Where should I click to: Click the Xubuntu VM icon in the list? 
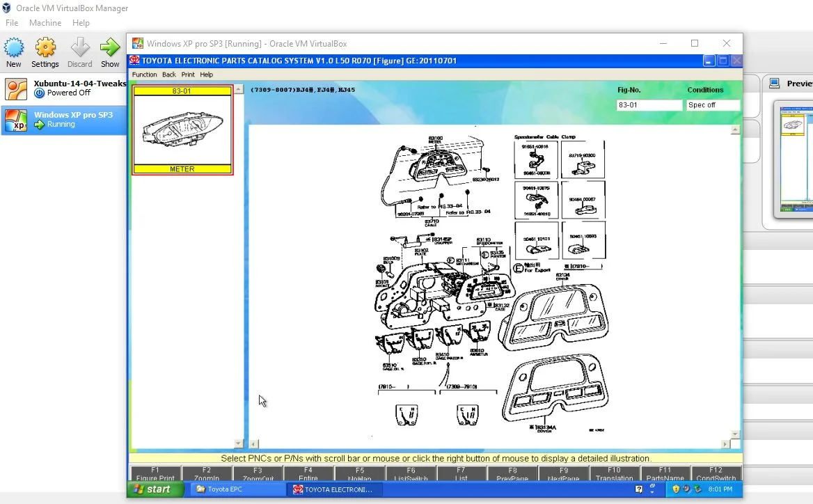point(16,89)
